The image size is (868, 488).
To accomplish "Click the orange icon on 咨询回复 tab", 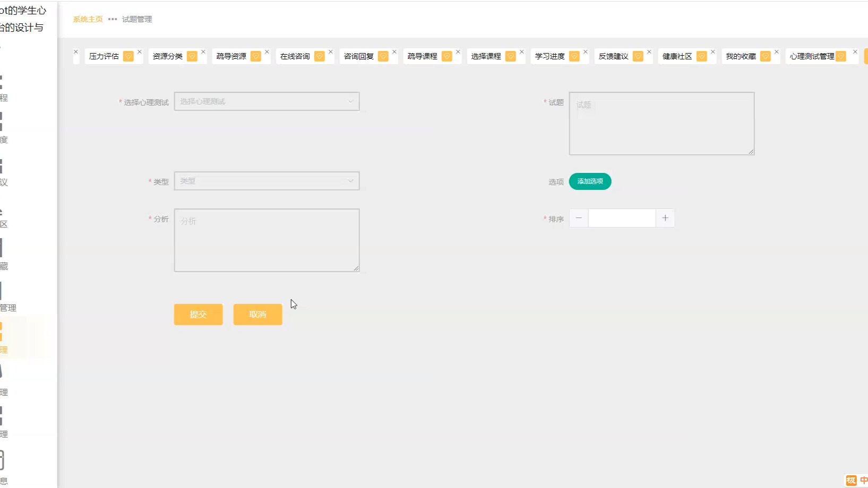I will (383, 56).
